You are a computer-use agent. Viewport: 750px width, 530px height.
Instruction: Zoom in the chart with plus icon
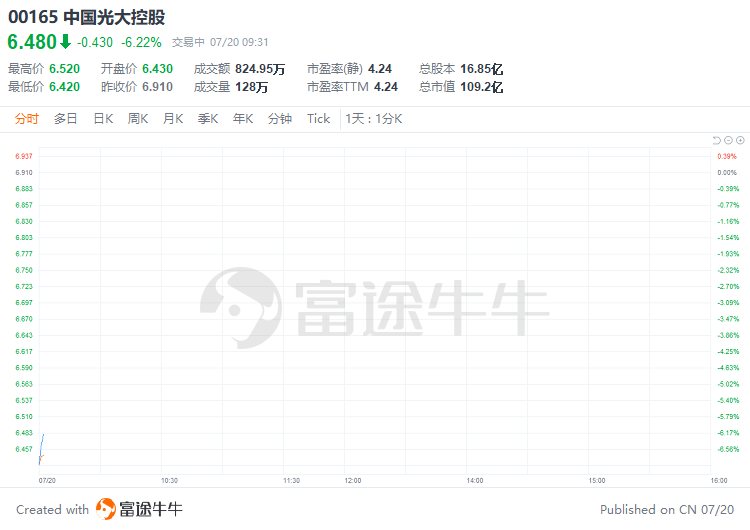(x=740, y=140)
